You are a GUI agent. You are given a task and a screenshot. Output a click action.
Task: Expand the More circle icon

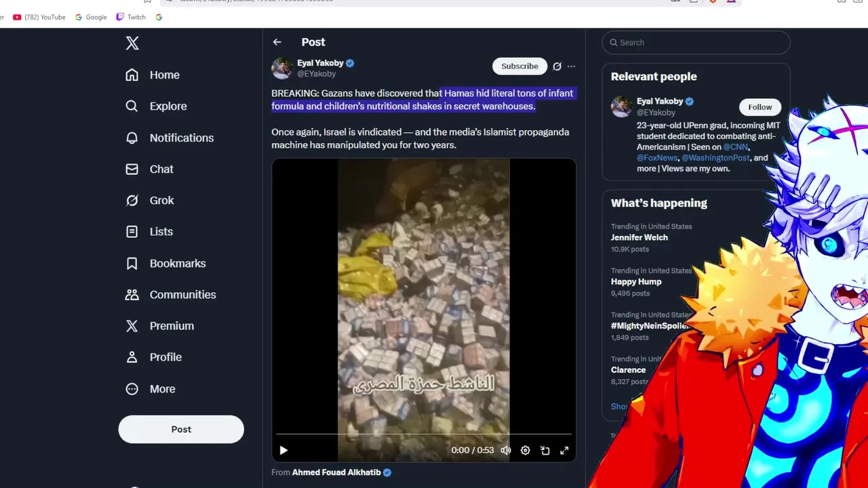click(x=132, y=388)
